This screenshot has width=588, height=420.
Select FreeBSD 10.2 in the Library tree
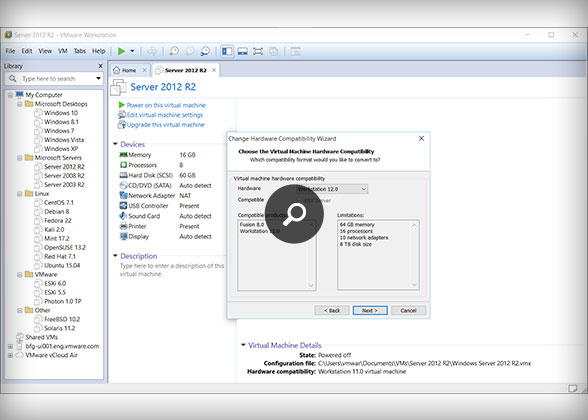pyautogui.click(x=62, y=319)
